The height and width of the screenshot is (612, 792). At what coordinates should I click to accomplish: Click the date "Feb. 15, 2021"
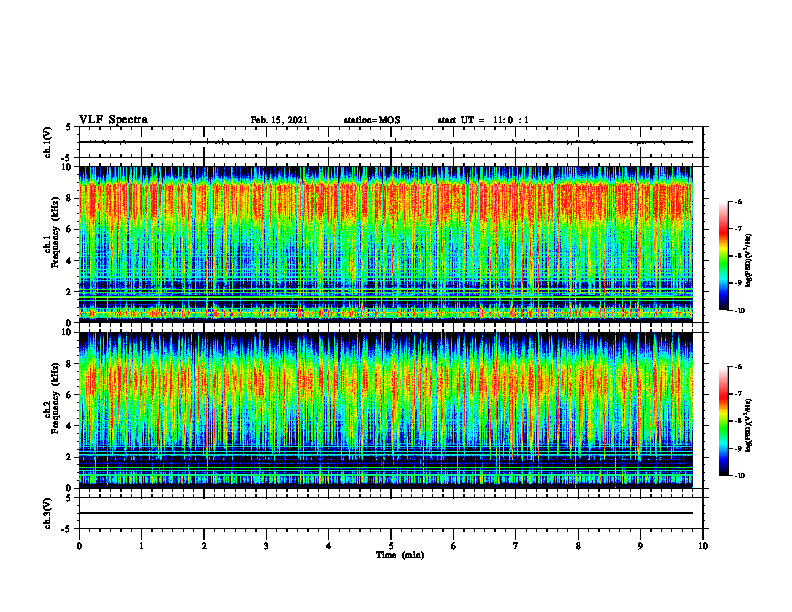pyautogui.click(x=279, y=120)
